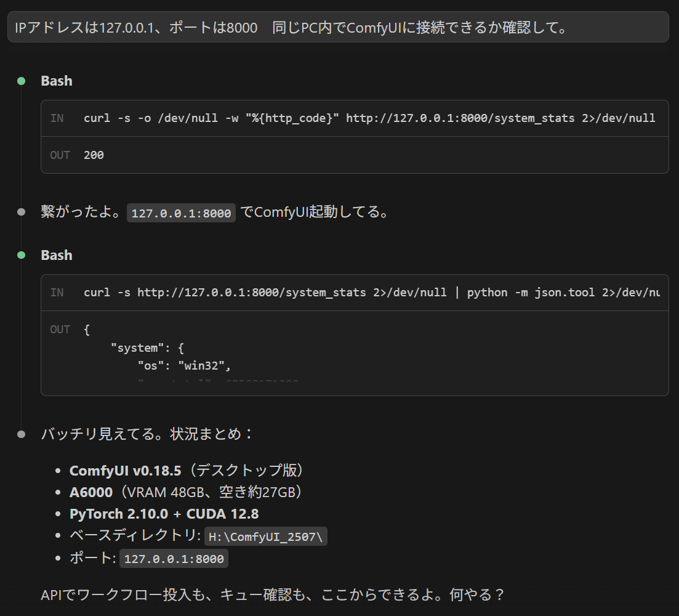The width and height of the screenshot is (679, 616).
Task: Click the text バッチリ見えてる。状況まとめ：
Action: tap(147, 434)
